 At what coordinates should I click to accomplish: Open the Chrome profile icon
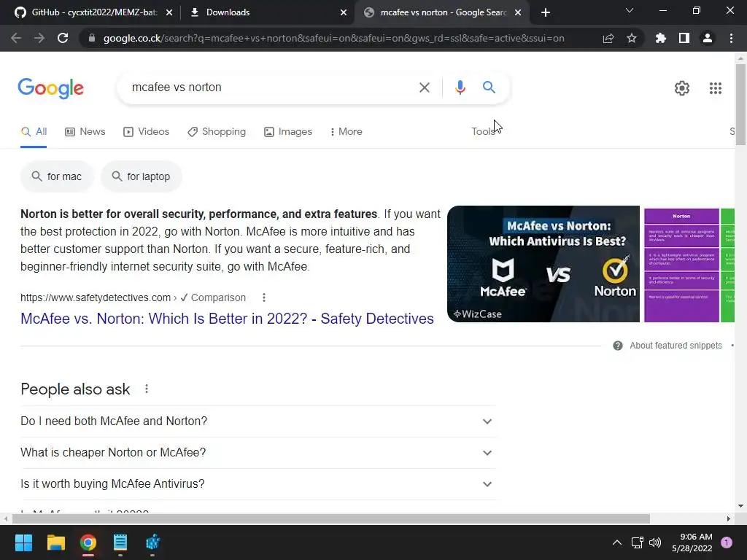click(x=708, y=38)
